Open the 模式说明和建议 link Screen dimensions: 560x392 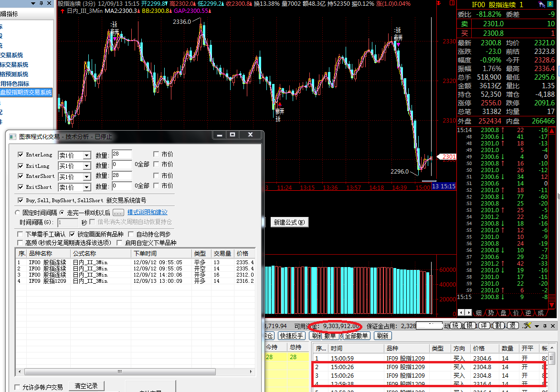(x=147, y=212)
